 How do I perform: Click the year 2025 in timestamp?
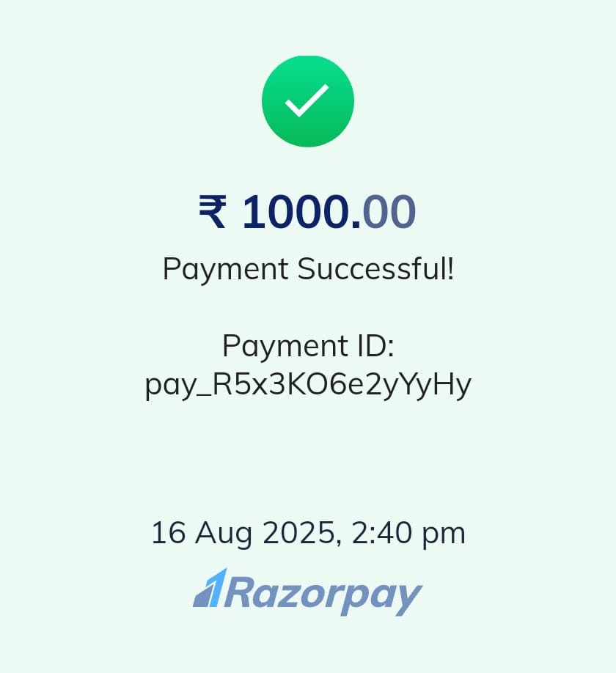(298, 533)
